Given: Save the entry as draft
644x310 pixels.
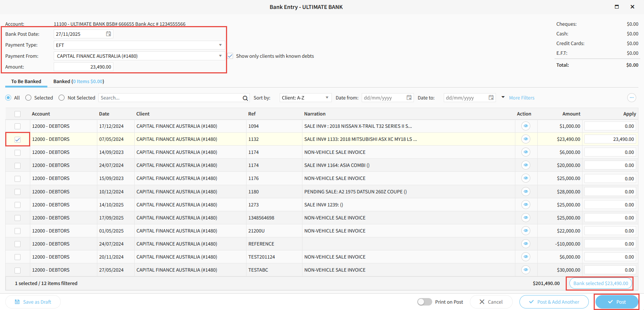Looking at the screenshot, I should (x=33, y=302).
